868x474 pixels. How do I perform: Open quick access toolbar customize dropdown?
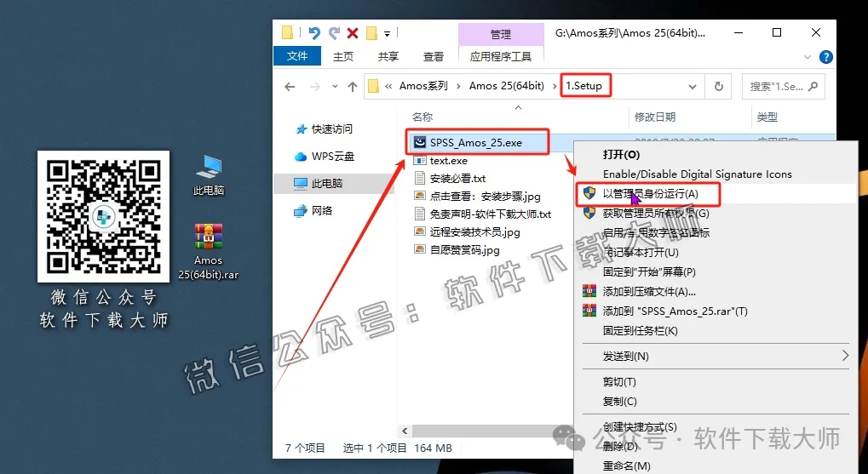click(x=387, y=34)
